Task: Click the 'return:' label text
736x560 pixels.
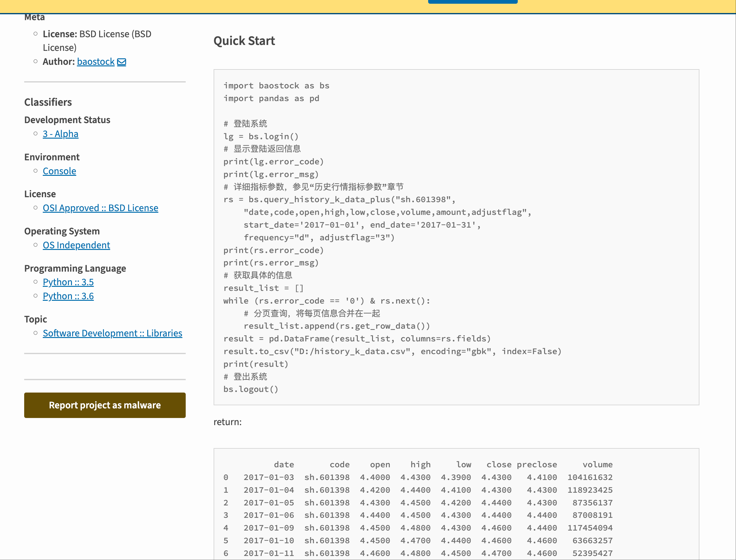Action: (x=228, y=422)
